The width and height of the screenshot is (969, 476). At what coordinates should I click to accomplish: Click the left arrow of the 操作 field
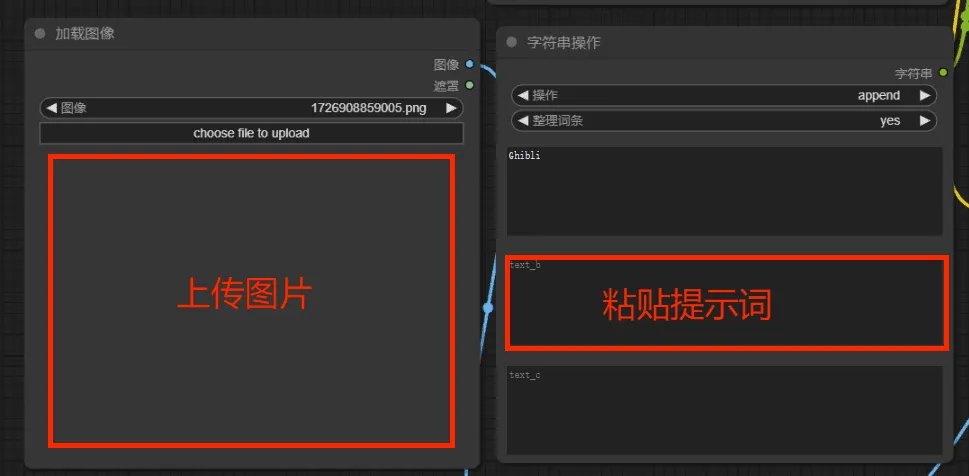click(x=521, y=95)
